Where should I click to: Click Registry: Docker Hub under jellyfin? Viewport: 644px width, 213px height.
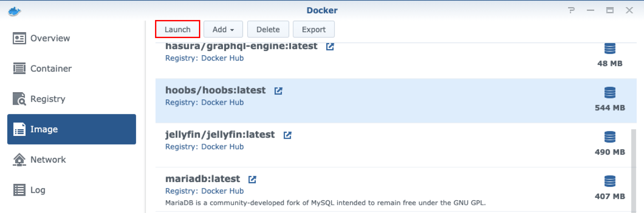pyautogui.click(x=204, y=147)
